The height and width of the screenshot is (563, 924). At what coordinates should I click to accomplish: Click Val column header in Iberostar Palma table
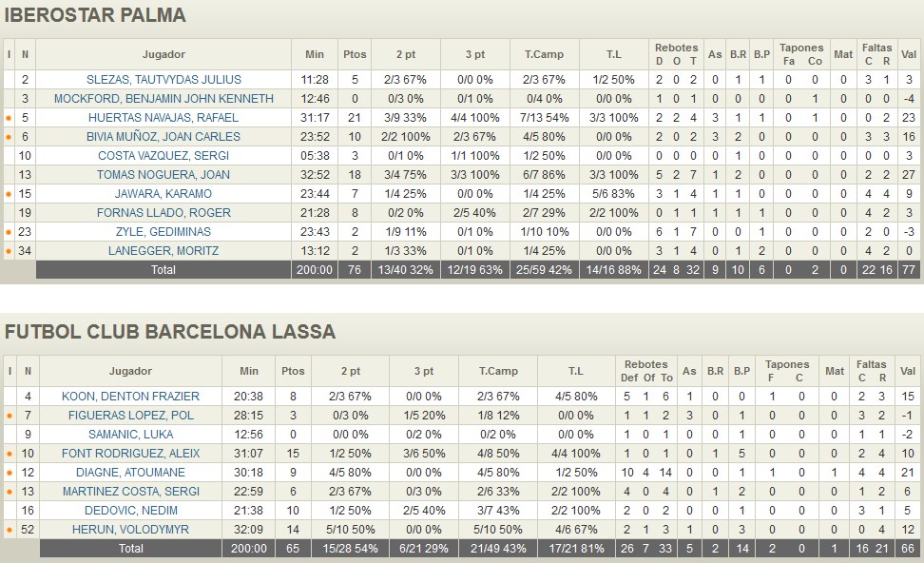[x=909, y=54]
